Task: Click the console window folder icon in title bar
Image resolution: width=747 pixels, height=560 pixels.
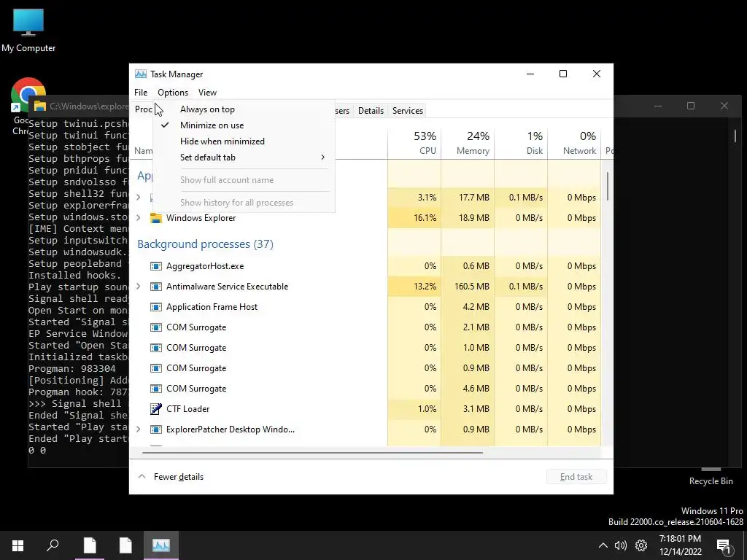Action: 40,106
